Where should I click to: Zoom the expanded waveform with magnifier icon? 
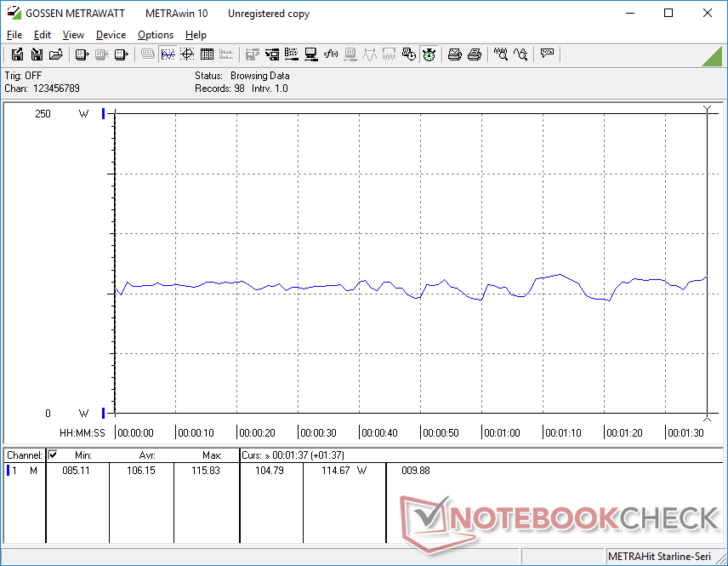pos(520,54)
